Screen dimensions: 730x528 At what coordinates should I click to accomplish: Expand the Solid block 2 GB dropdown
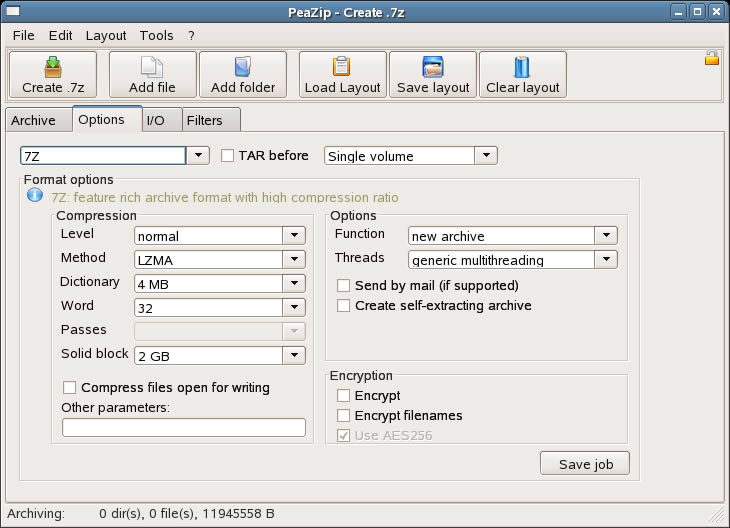coord(294,355)
